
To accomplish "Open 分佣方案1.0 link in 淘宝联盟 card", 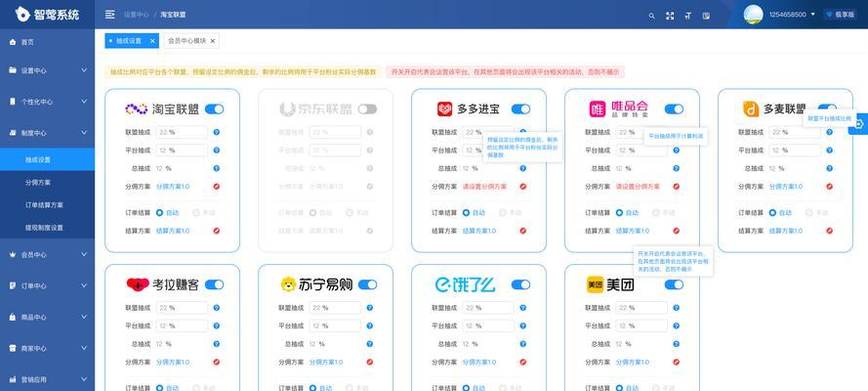I will [x=173, y=187].
